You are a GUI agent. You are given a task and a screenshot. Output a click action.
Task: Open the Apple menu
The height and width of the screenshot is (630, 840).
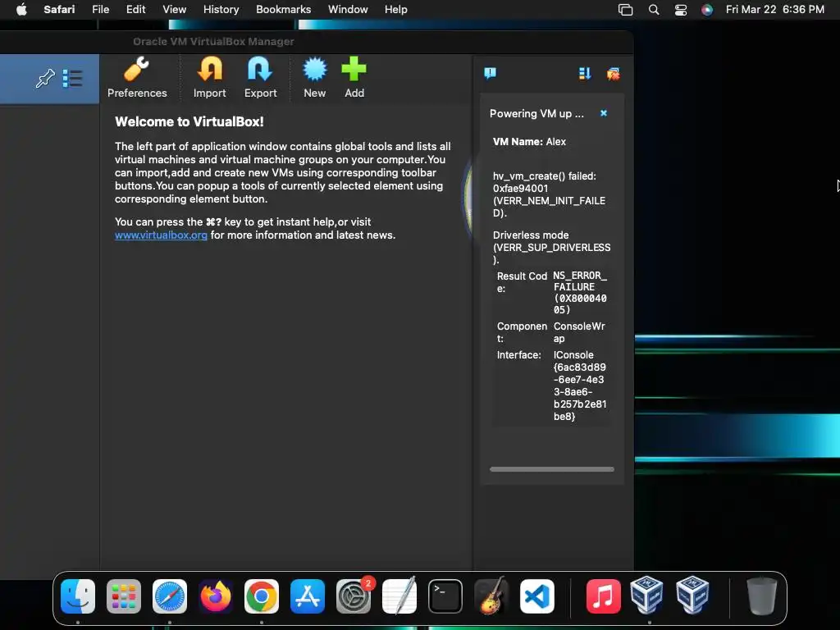pos(21,9)
